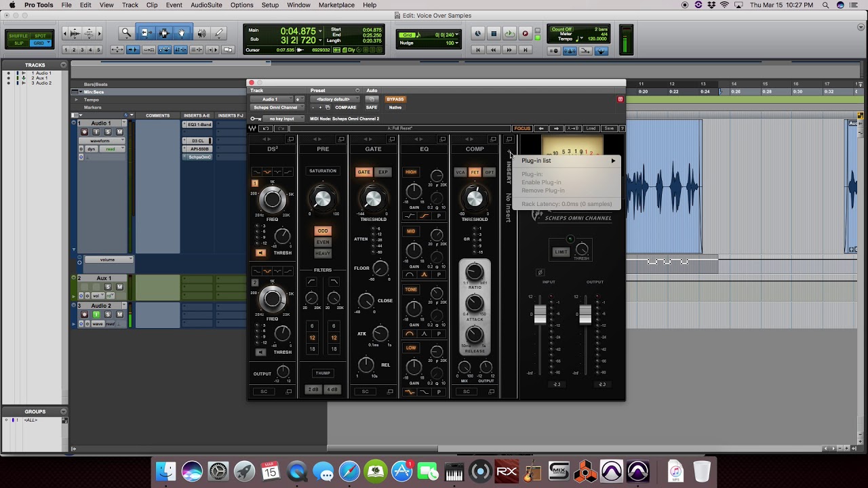The height and width of the screenshot is (488, 868).
Task: Select the Zoomer magnifier tool
Action: 126,33
